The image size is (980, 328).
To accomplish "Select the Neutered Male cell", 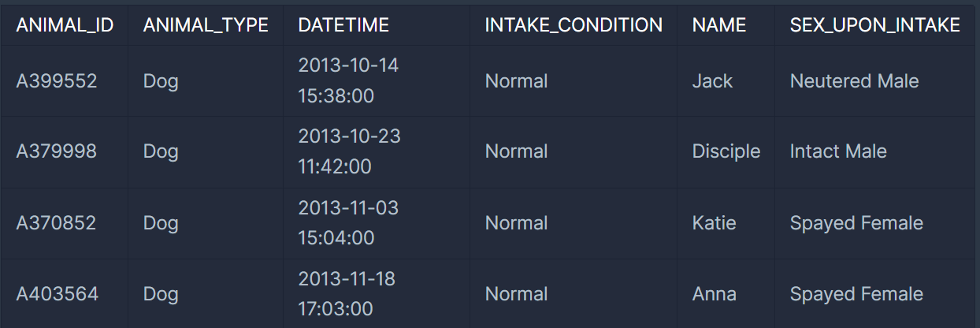I will pos(854,80).
